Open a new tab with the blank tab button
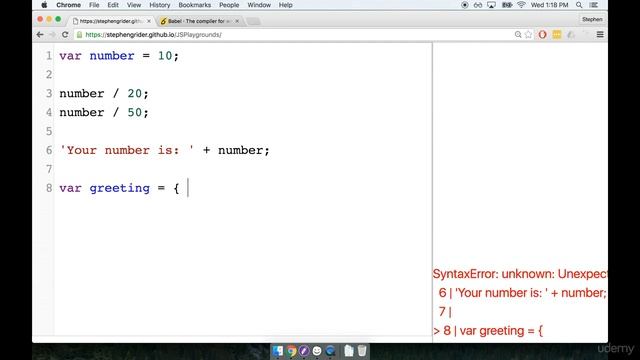This screenshot has height=360, width=640. coord(253,21)
